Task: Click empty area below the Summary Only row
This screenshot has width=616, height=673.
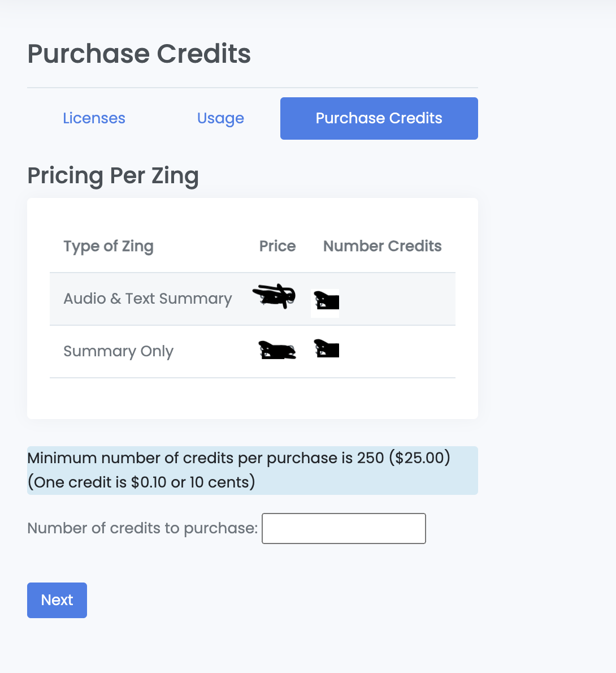Action: [252, 398]
